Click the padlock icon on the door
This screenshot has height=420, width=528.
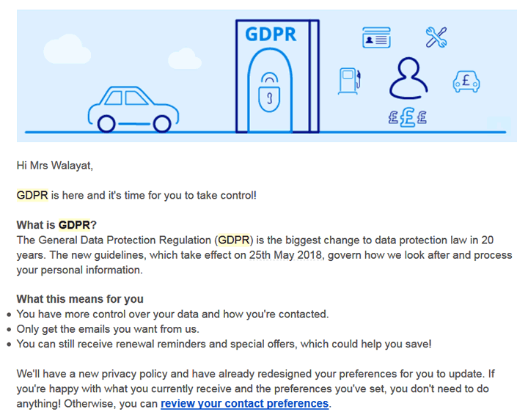pos(271,97)
